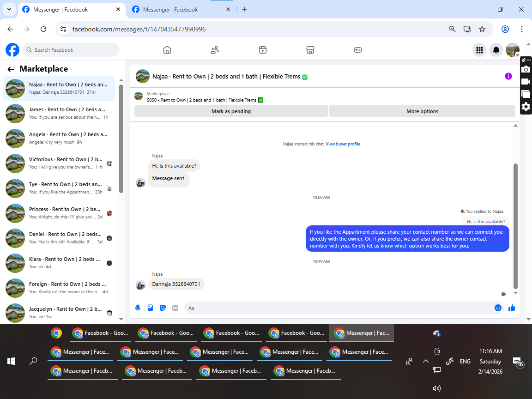The width and height of the screenshot is (532, 399).
Task: Click the voice clip microphone icon
Action: 138,308
